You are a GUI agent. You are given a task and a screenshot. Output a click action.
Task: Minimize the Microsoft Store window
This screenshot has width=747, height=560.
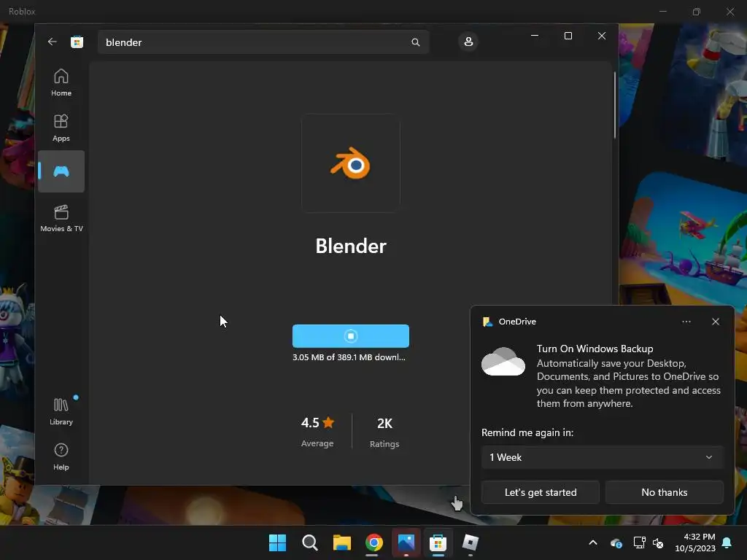click(x=535, y=36)
